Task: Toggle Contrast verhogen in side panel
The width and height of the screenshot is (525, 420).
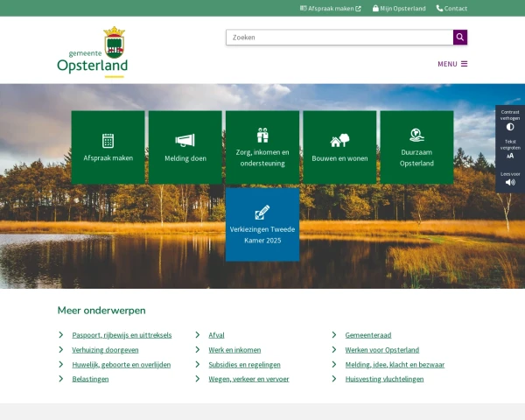Action: tap(510, 120)
